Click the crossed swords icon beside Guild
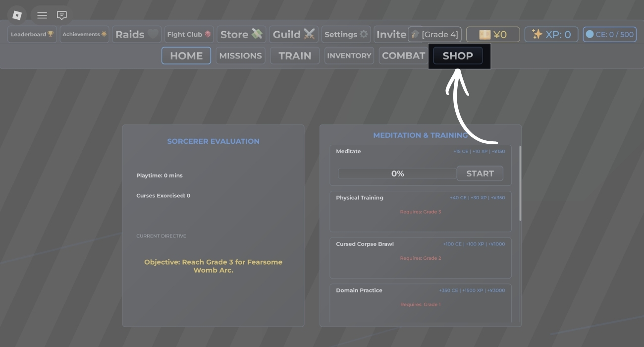Image resolution: width=644 pixels, height=347 pixels. [309, 34]
